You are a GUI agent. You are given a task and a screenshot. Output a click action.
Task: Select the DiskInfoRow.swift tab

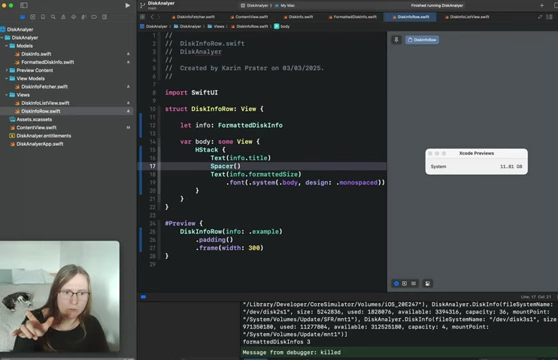pos(410,17)
